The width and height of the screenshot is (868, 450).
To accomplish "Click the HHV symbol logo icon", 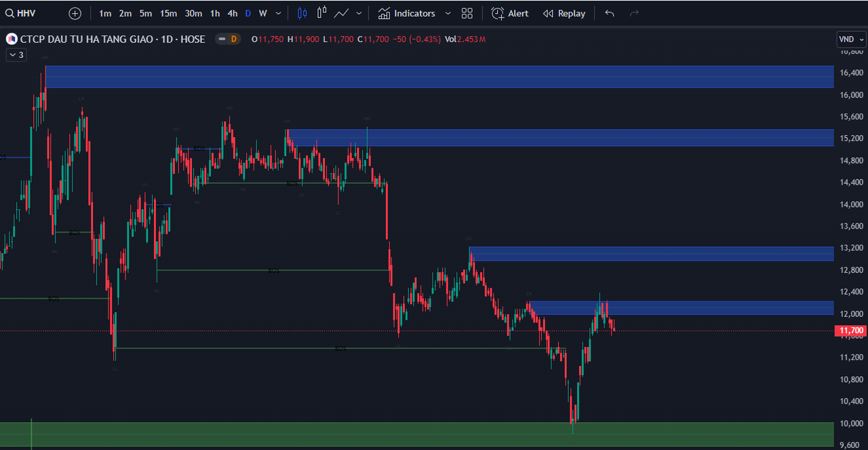I will (12, 39).
